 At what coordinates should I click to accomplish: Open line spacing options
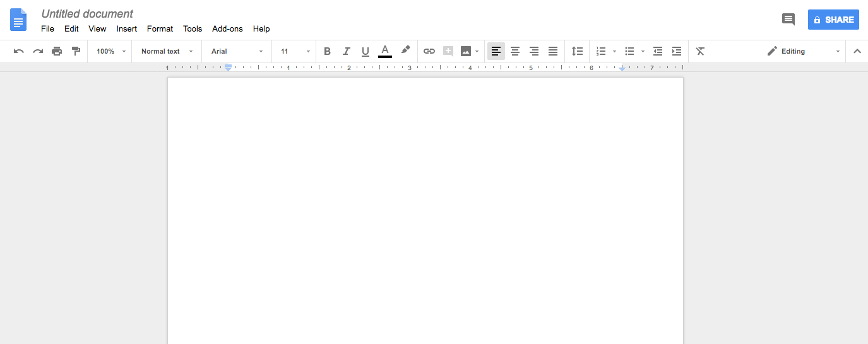(577, 51)
